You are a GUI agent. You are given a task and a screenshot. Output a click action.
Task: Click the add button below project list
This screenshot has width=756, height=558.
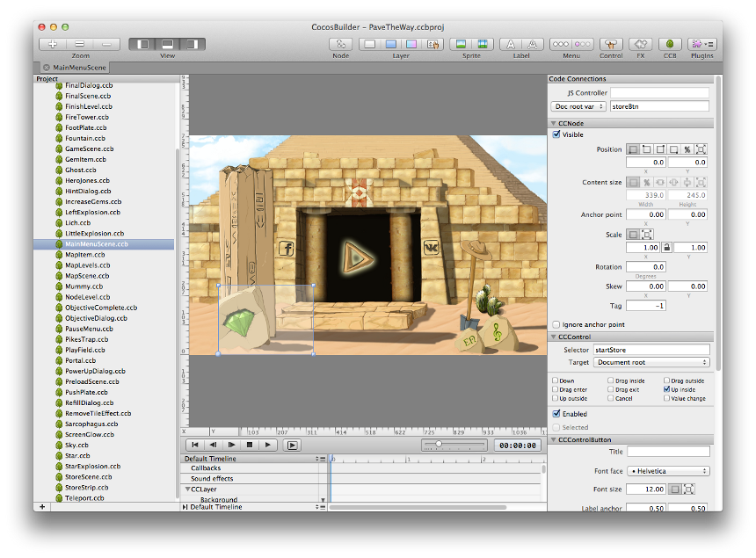point(42,507)
